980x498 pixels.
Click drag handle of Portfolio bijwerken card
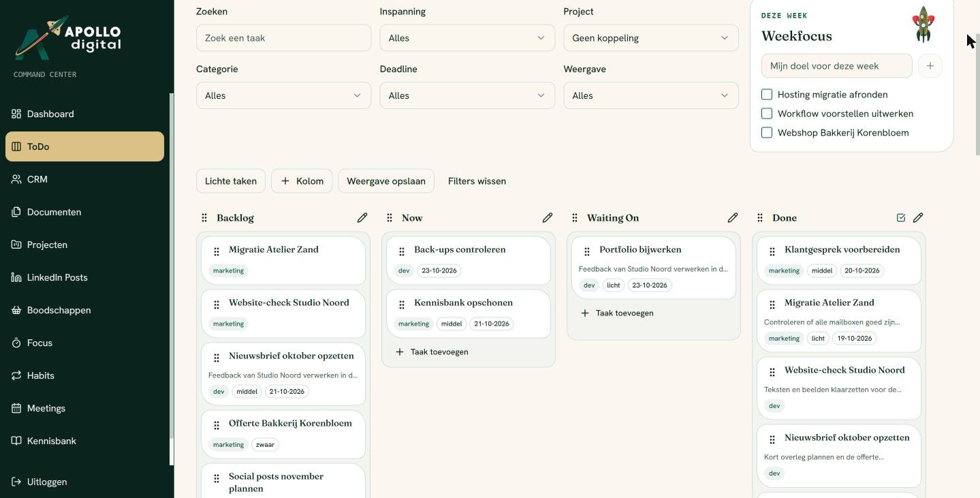point(587,251)
